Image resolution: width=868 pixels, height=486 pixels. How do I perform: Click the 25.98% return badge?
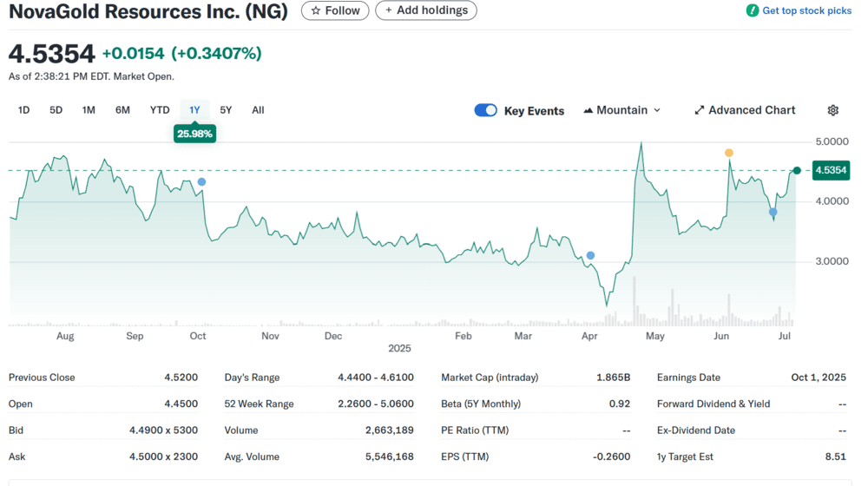click(x=194, y=134)
